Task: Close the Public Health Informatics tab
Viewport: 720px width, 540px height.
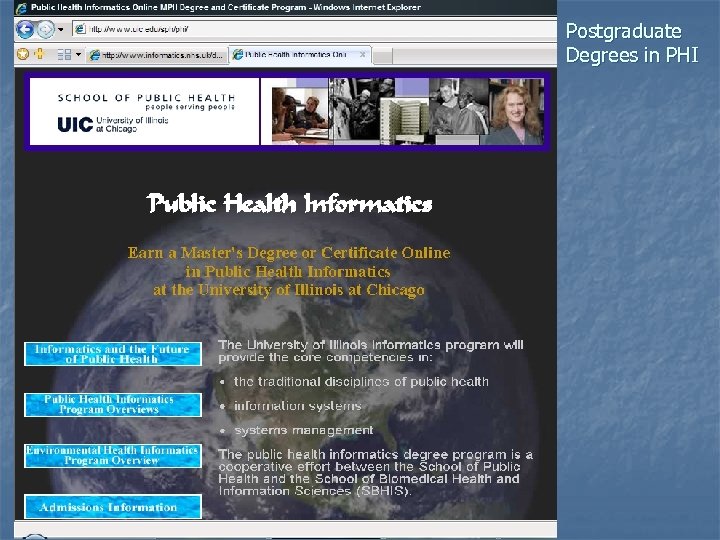Action: 362,55
